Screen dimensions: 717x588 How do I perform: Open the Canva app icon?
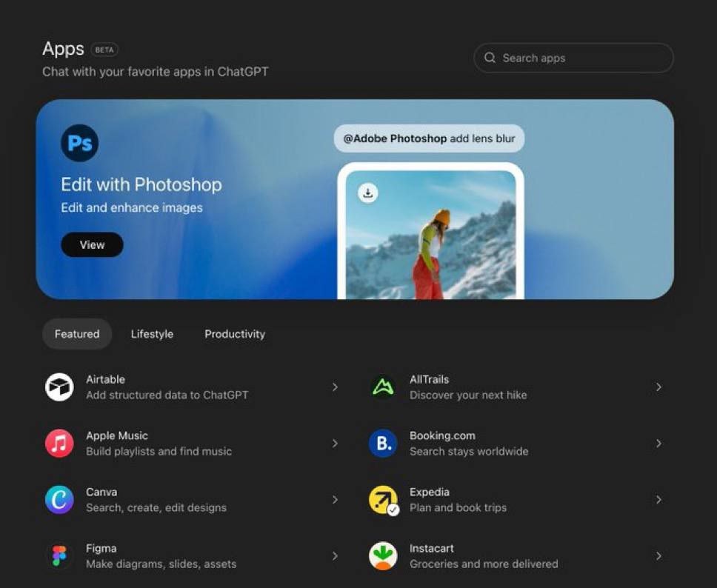coord(59,500)
